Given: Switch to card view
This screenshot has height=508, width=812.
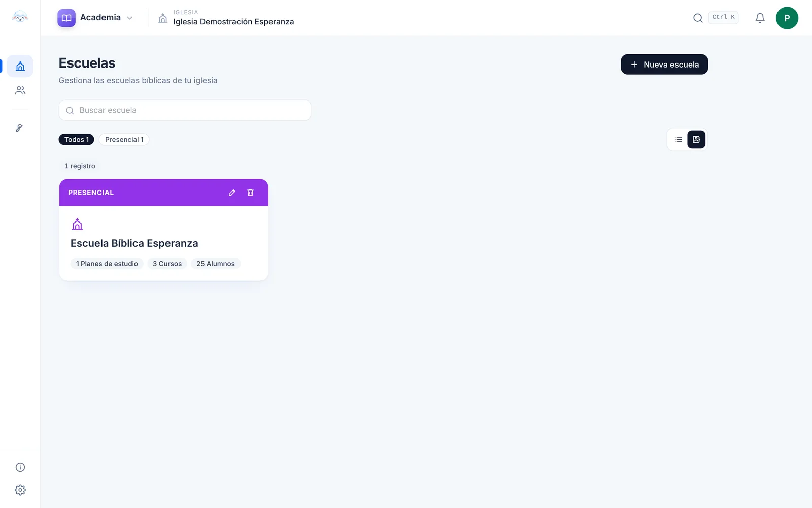Looking at the screenshot, I should (696, 139).
